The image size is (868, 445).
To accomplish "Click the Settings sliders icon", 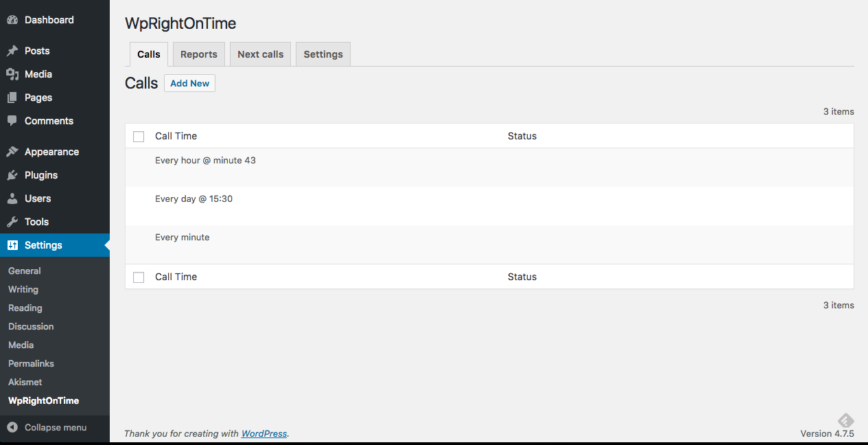I will [12, 245].
